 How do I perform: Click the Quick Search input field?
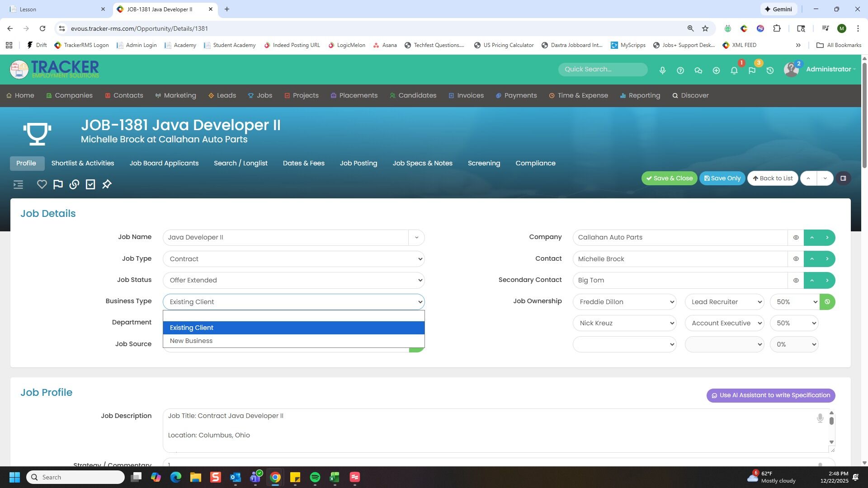tap(603, 69)
